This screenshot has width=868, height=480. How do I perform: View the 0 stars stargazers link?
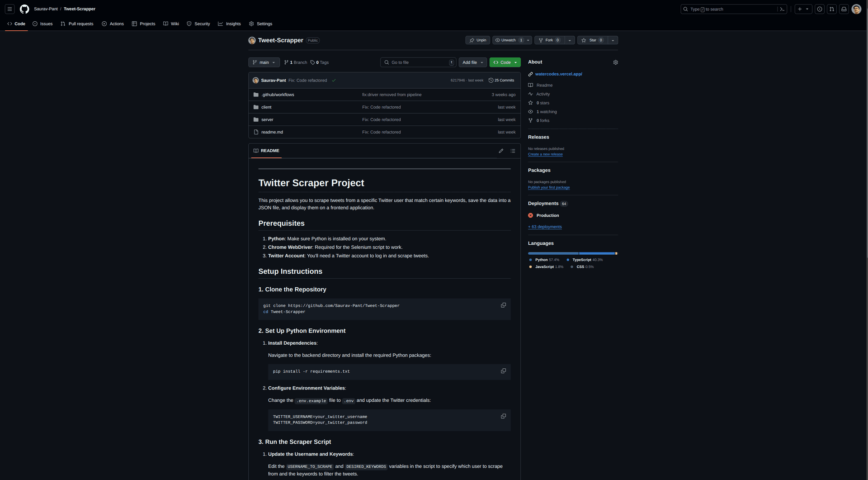pyautogui.click(x=539, y=103)
